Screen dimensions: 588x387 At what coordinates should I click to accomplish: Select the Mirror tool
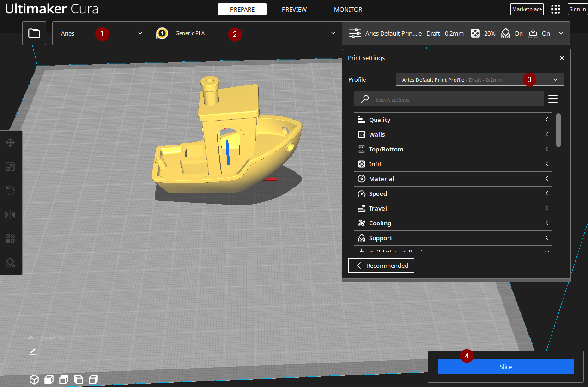click(10, 215)
